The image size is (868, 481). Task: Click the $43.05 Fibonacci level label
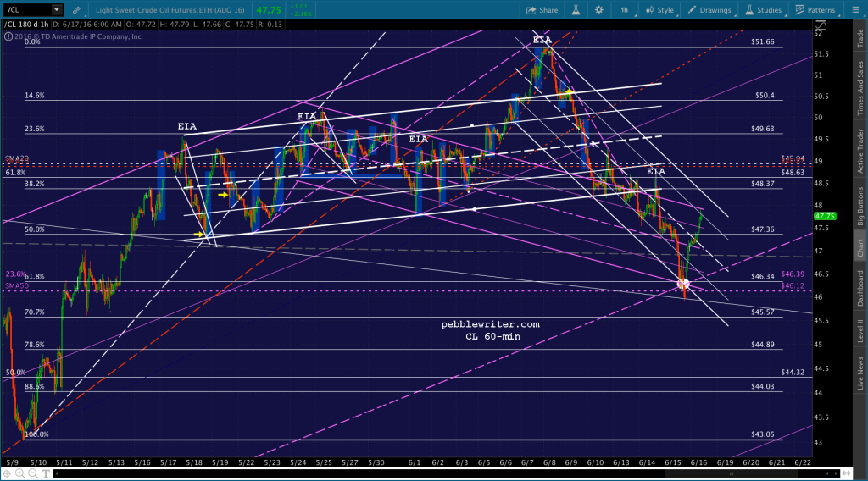[x=763, y=434]
